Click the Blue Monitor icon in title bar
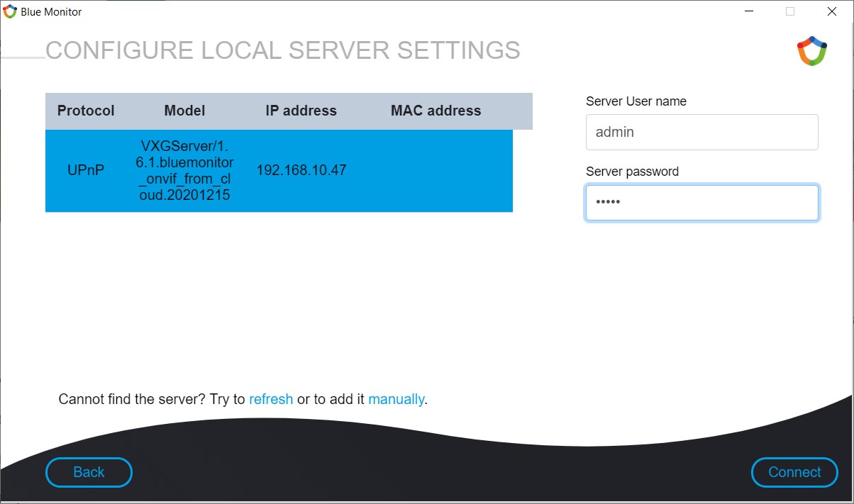 [10, 11]
